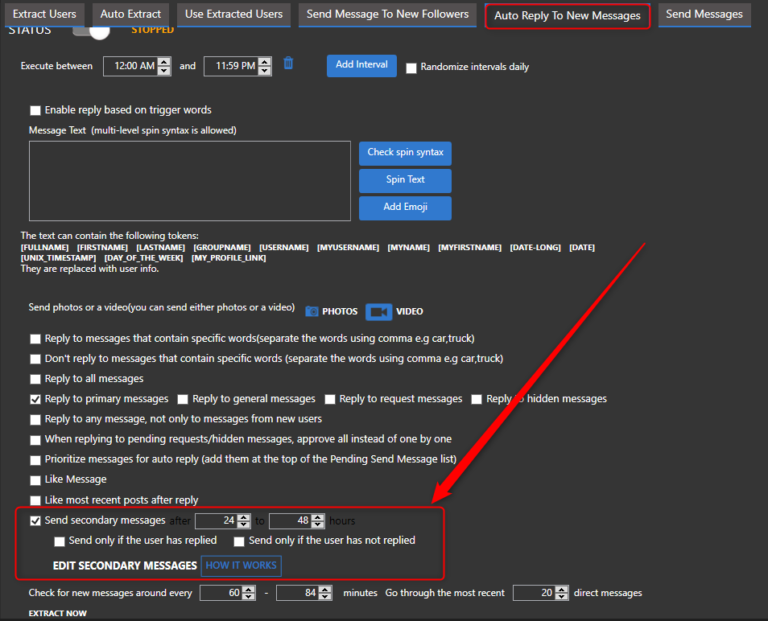Click the 84 minutes input field
Viewport: 768px width, 621px height.
298,593
